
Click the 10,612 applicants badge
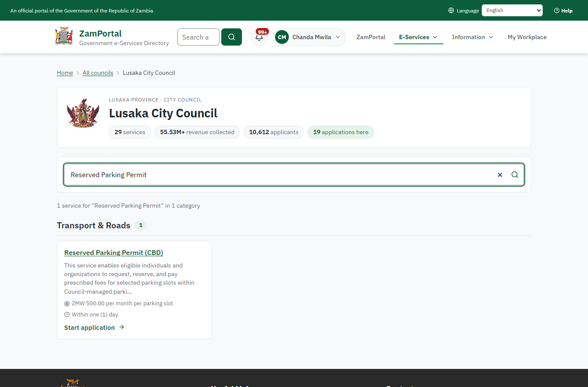click(x=274, y=132)
